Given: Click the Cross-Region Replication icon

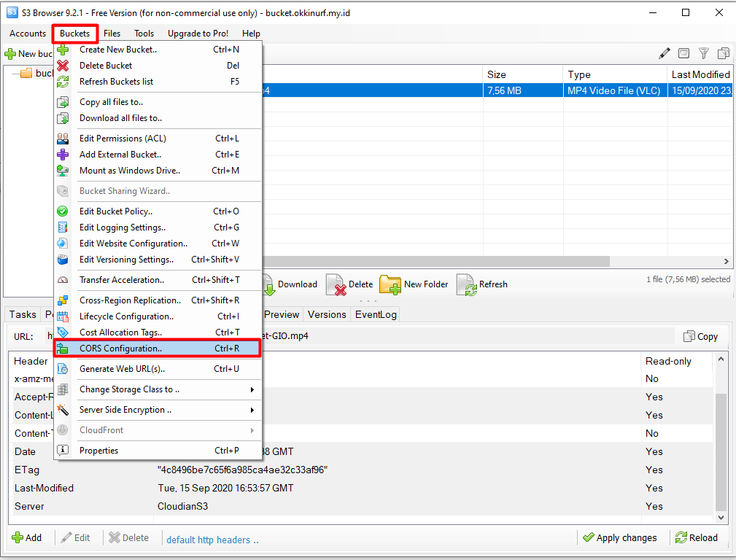Looking at the screenshot, I should (x=63, y=300).
